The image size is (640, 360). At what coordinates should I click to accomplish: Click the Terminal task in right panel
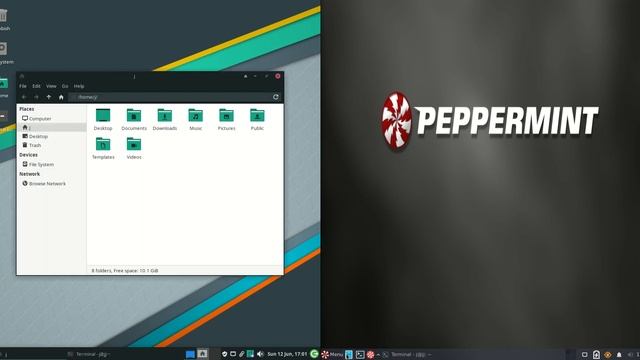[x=407, y=354]
